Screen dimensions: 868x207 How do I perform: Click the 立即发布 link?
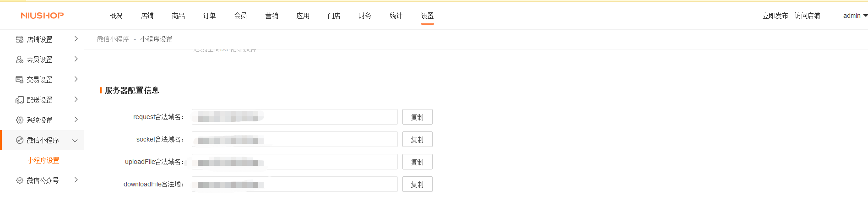tap(775, 16)
